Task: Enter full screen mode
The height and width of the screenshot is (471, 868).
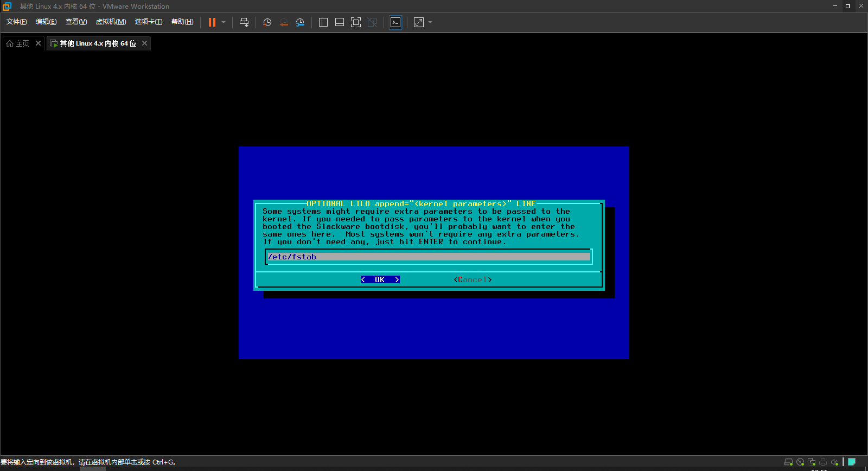Action: (x=356, y=22)
